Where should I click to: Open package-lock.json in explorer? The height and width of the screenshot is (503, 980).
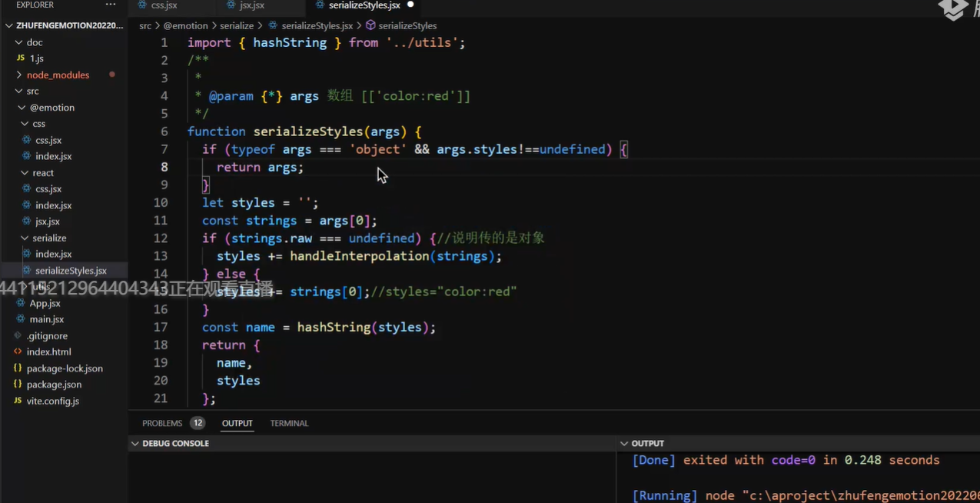pos(65,368)
